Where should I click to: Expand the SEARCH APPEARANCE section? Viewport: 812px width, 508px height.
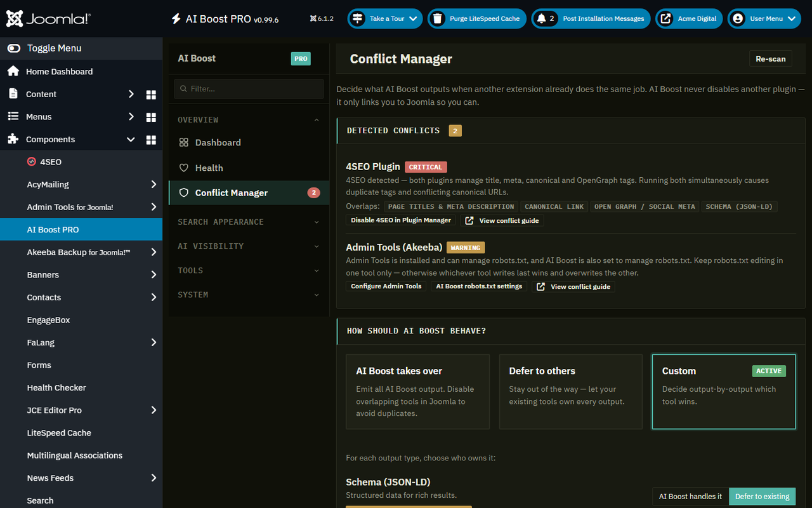point(249,222)
